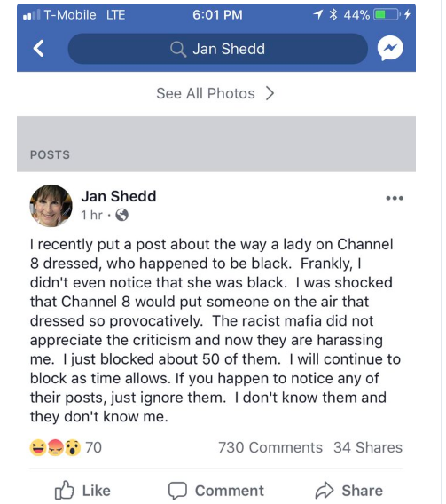This screenshot has height=504, width=446.
Task: Tap the wow reaction emoji
Action: tap(73, 447)
